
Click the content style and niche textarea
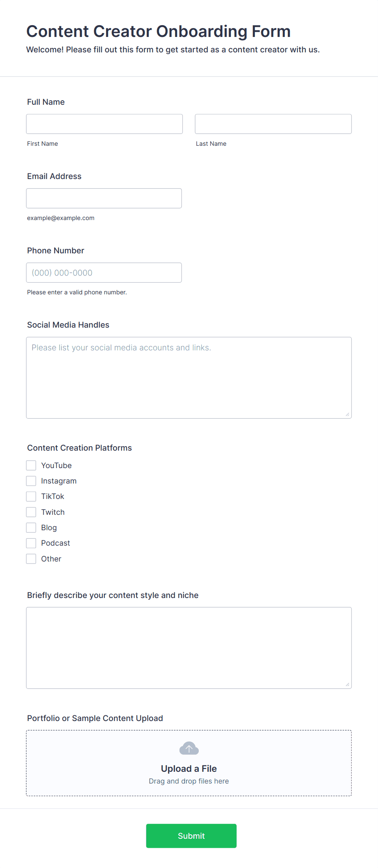(189, 648)
